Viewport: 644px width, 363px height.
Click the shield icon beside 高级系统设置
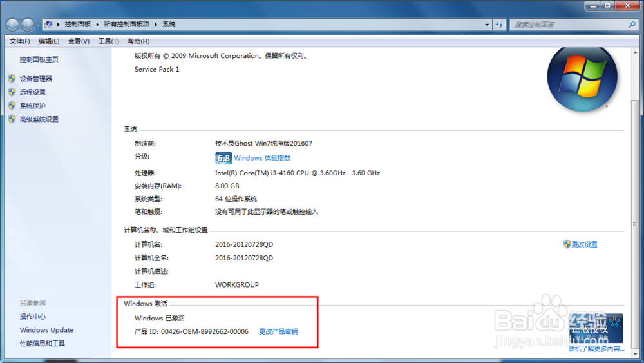pyautogui.click(x=12, y=119)
